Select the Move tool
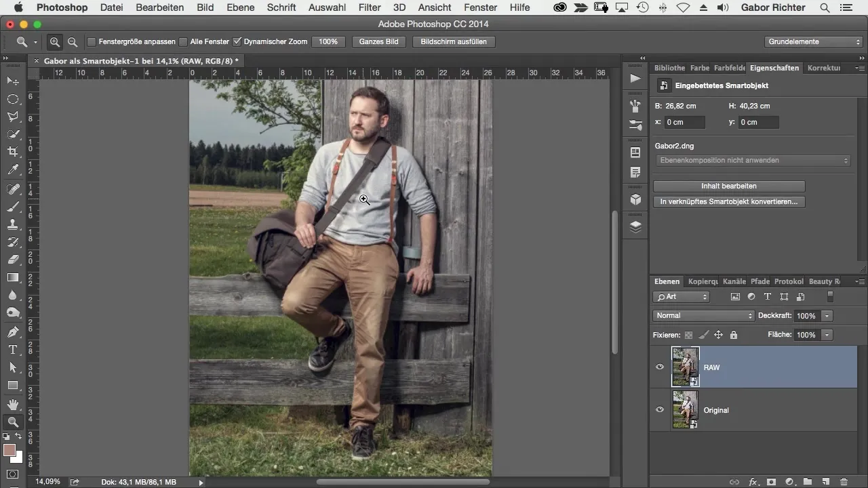Screen dimensions: 868x488 point(13,81)
